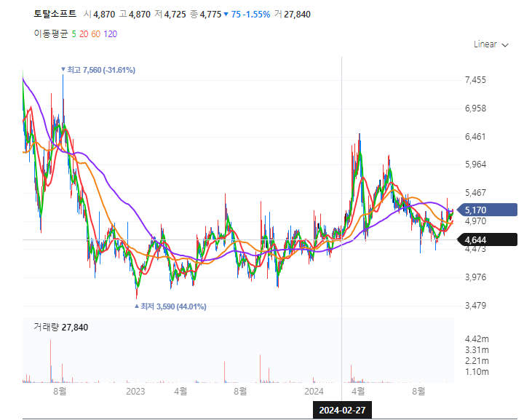Click the 토탈소프트 stock name

point(55,14)
